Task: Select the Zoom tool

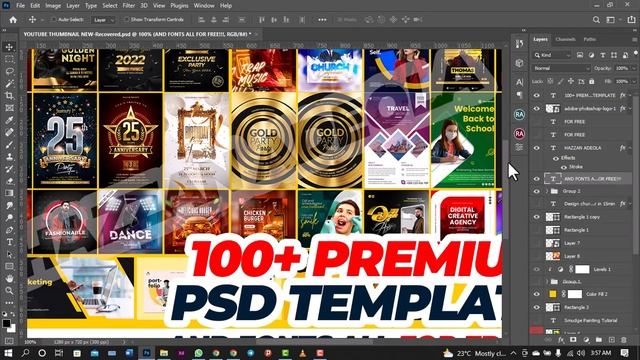Action: click(9, 291)
